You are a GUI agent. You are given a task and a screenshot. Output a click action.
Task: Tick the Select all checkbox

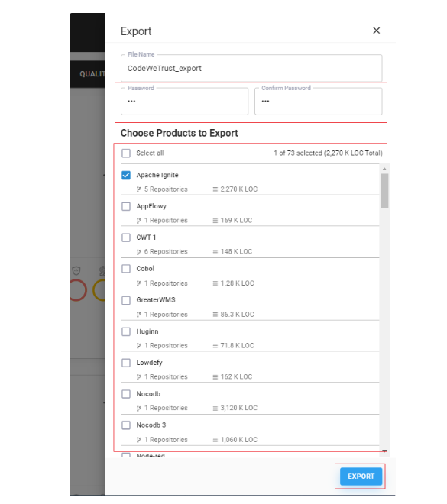point(126,153)
